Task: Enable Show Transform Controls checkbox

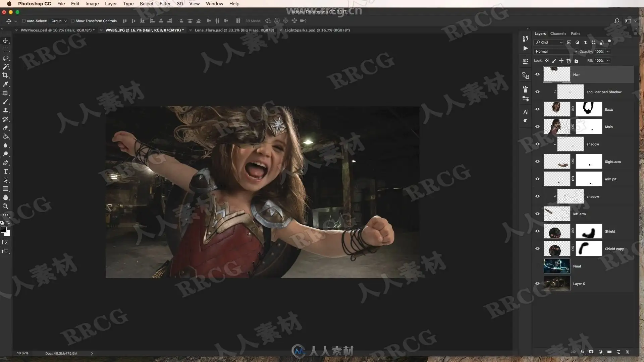Action: point(72,21)
